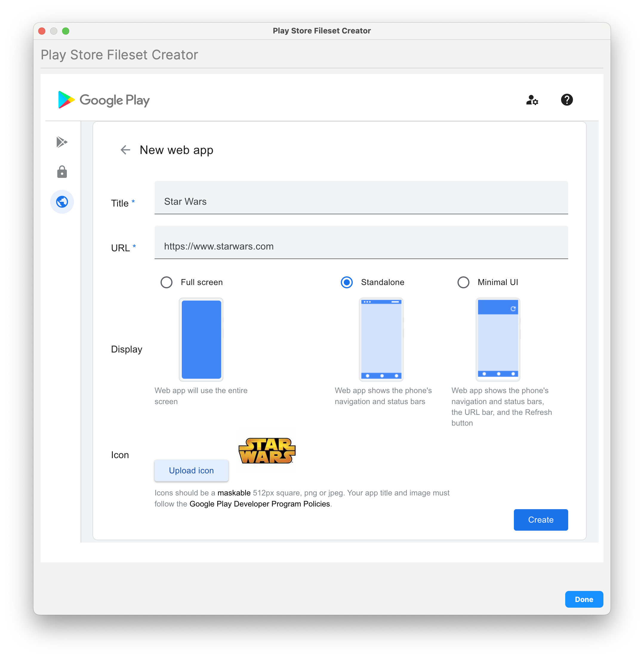
Task: Click the Star Wars icon preview image
Action: [x=267, y=451]
